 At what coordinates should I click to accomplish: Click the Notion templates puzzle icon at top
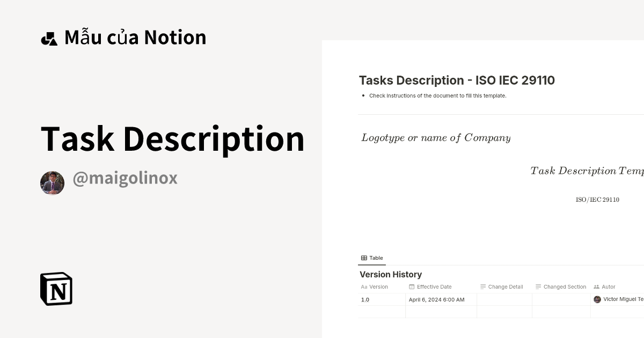click(49, 36)
